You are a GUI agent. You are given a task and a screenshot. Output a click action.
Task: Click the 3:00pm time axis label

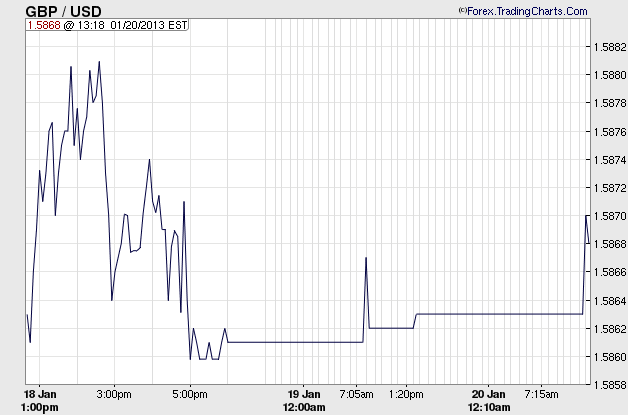click(x=114, y=394)
